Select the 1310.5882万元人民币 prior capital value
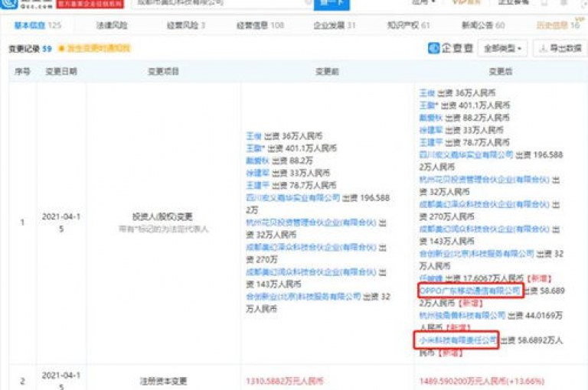The height and width of the screenshot is (390, 588). [284, 381]
